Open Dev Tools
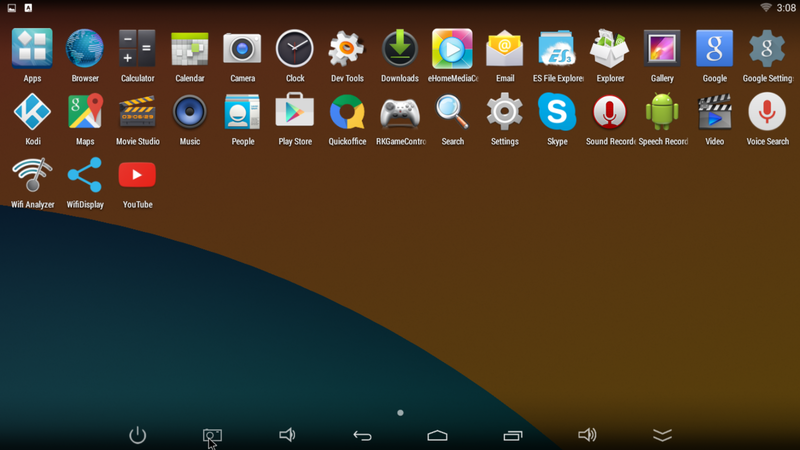800x450 pixels. 347,49
